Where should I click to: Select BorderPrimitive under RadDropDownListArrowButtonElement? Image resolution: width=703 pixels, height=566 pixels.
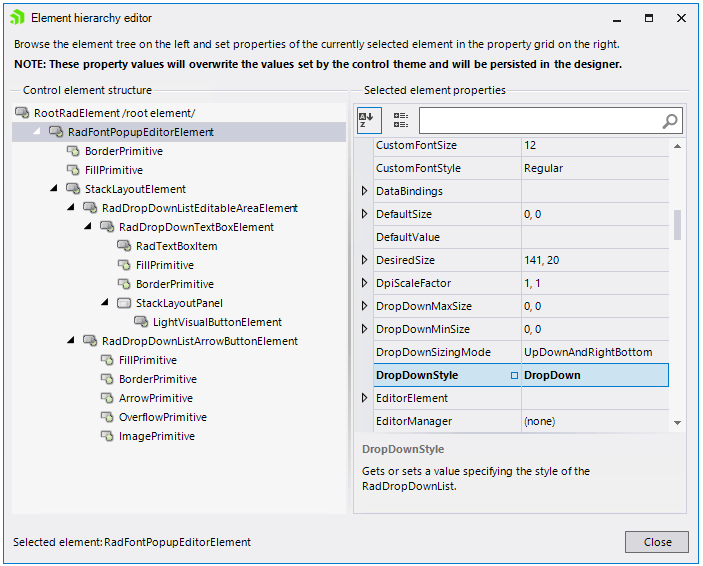(x=158, y=379)
